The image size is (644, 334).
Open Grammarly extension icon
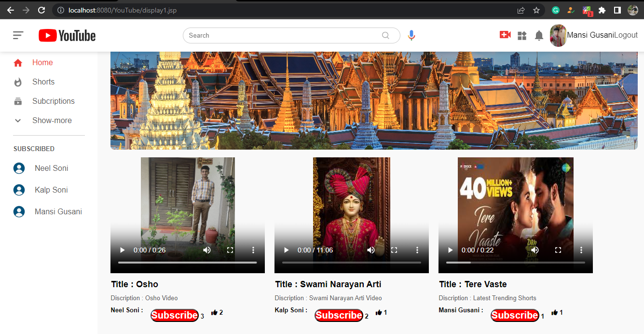click(556, 10)
